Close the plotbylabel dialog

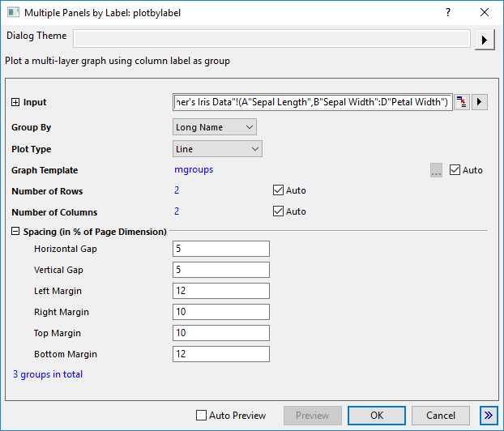[485, 12]
